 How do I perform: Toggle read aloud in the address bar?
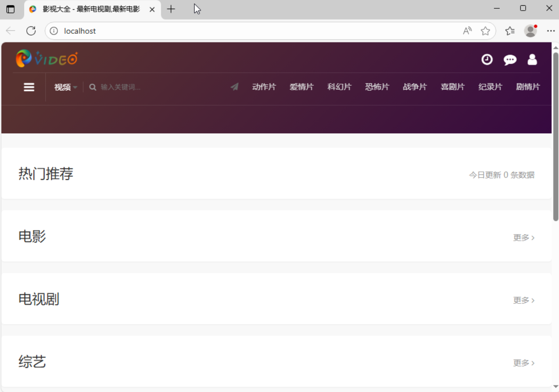point(467,31)
